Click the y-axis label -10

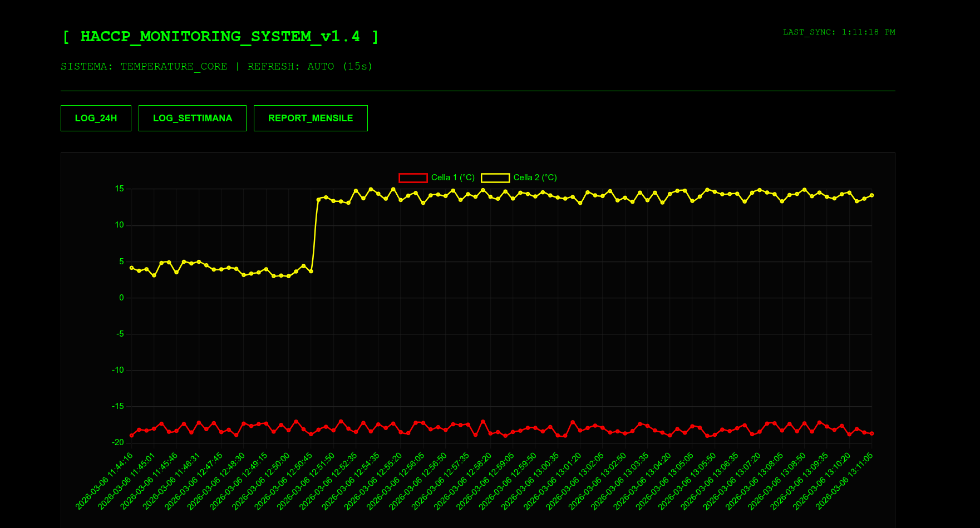(x=118, y=370)
